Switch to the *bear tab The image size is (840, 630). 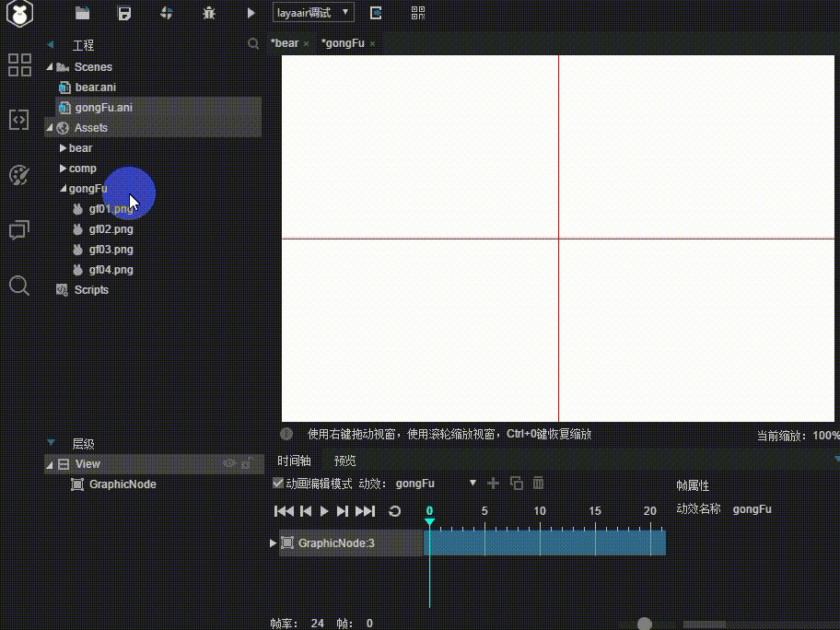tap(285, 43)
